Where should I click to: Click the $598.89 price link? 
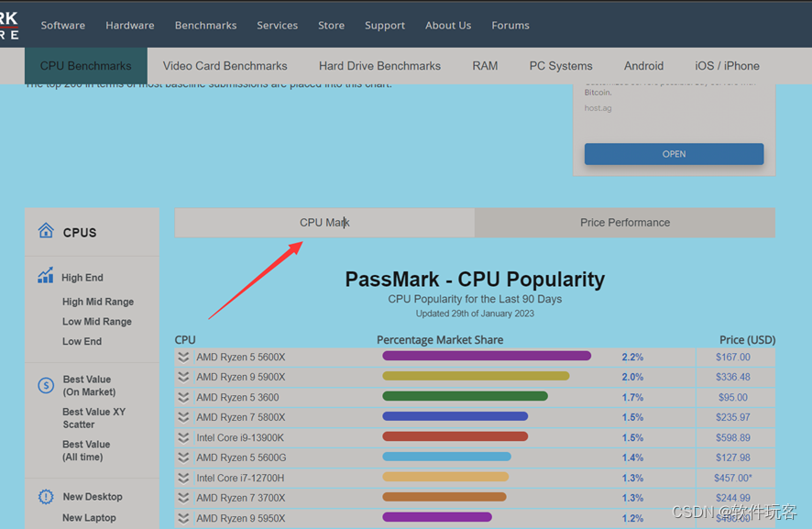[733, 438]
